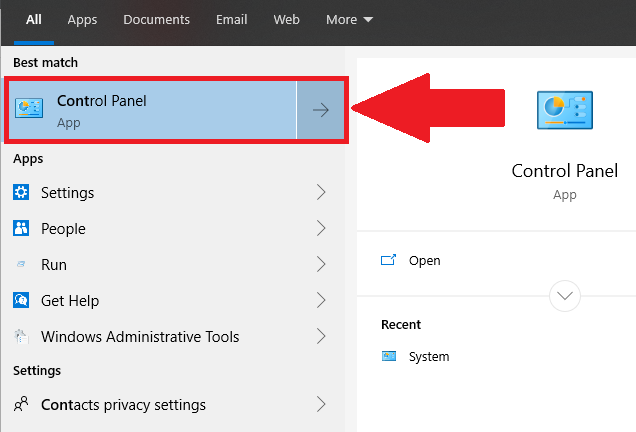Open the Run app result
This screenshot has height=432, width=636.
173,264
